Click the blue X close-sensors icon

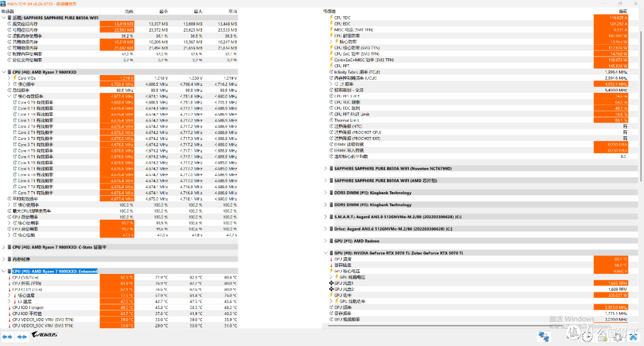[633, 336]
